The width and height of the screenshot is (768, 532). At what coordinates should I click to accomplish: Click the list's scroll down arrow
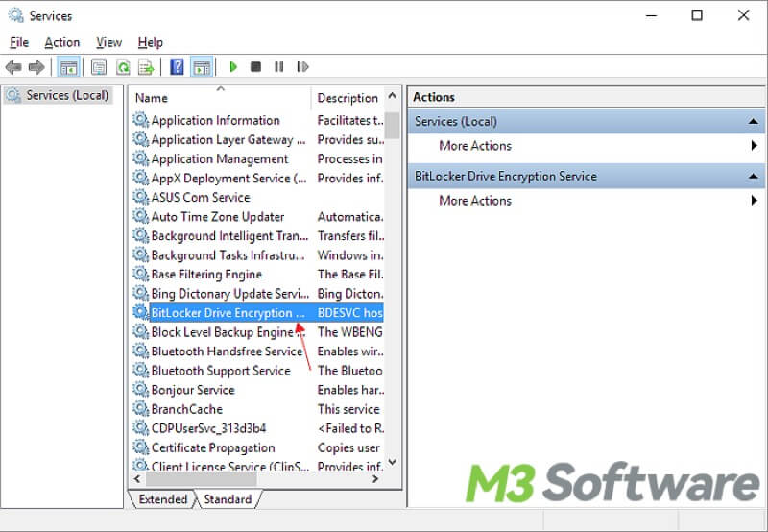click(393, 462)
